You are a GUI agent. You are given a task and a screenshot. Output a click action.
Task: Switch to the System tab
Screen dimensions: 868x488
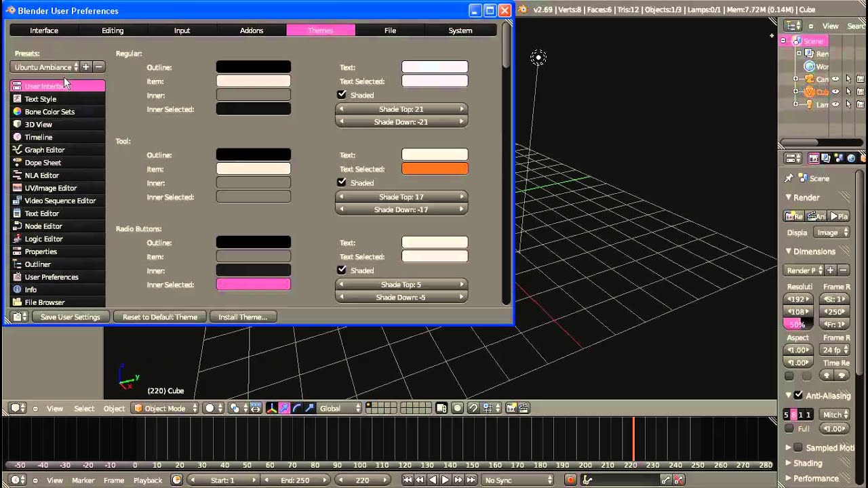[x=460, y=30]
